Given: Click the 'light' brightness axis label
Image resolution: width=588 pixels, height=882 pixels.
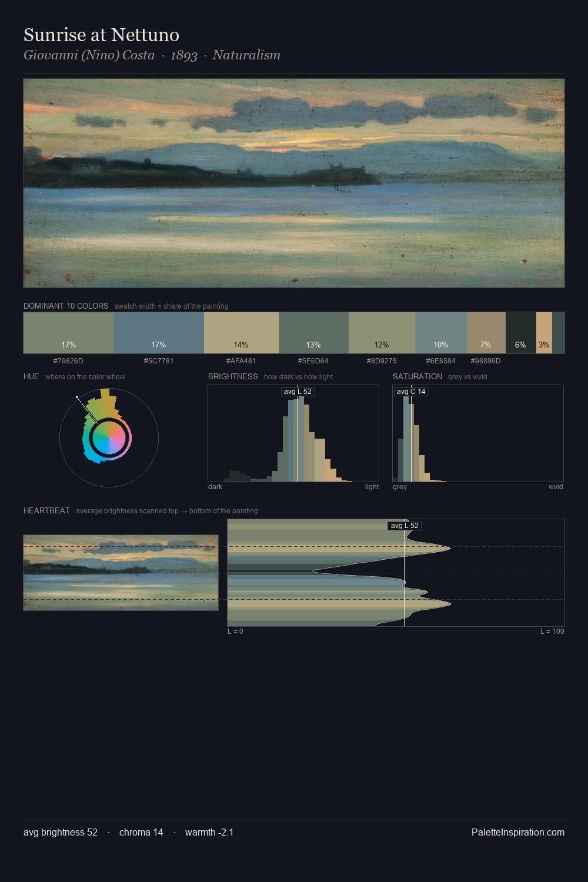Looking at the screenshot, I should pyautogui.click(x=372, y=487).
